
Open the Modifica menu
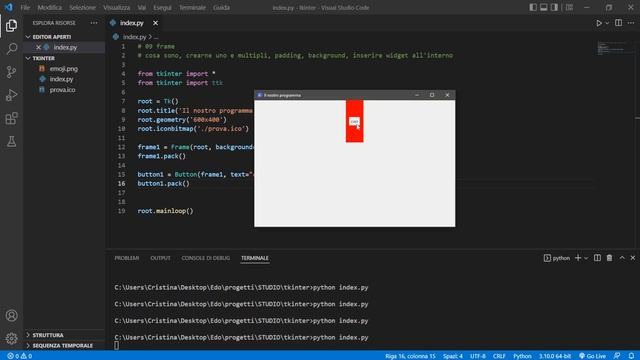tap(49, 7)
